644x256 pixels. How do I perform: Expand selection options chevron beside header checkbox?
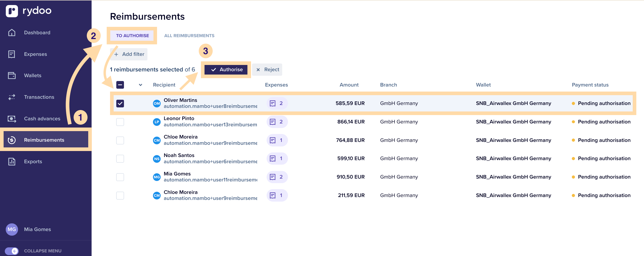(141, 85)
